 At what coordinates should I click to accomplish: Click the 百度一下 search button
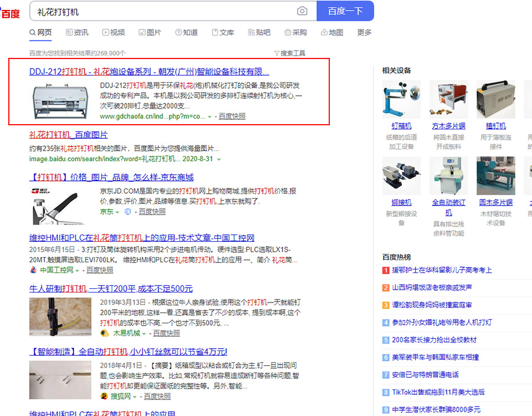[x=345, y=11]
